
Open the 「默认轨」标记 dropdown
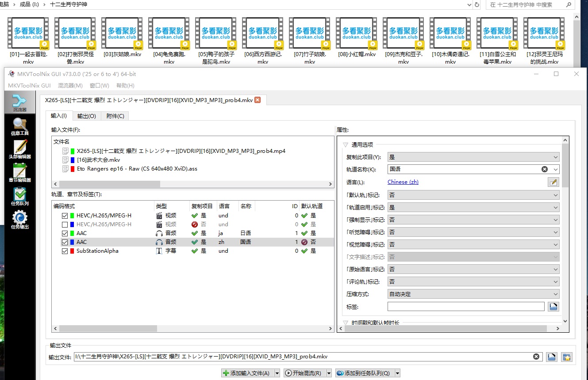click(473, 195)
